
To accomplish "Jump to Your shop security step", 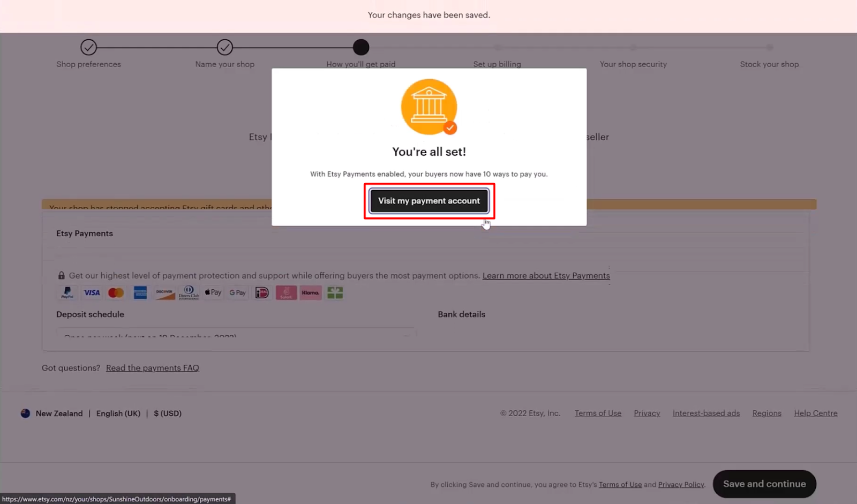I will click(633, 64).
